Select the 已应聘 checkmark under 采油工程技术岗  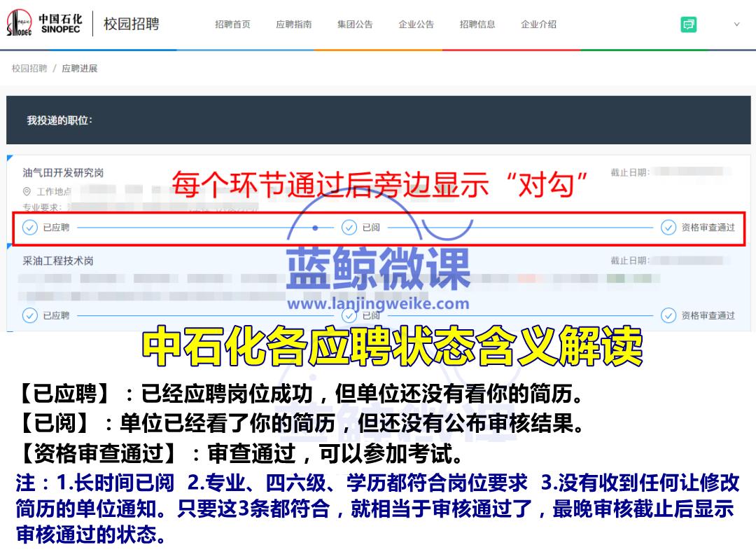click(29, 316)
